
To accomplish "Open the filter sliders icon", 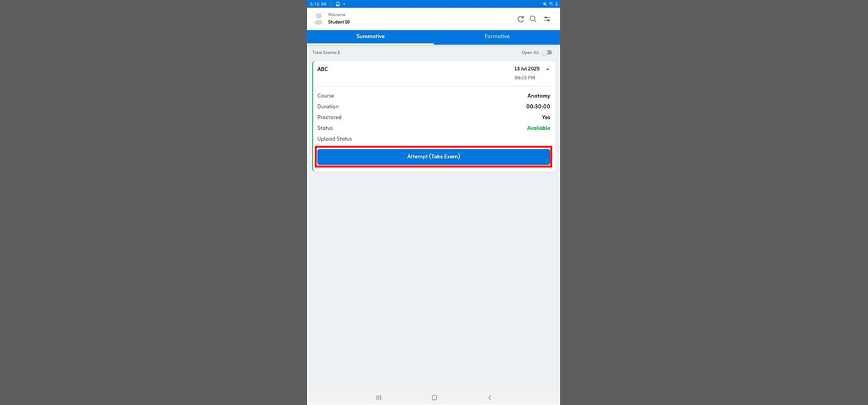I will click(547, 19).
